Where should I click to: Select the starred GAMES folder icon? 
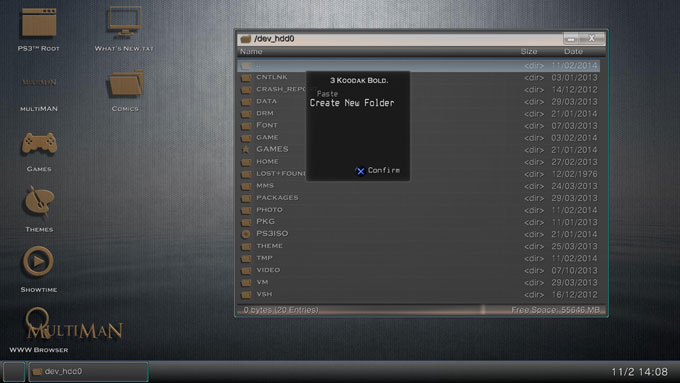coord(246,150)
